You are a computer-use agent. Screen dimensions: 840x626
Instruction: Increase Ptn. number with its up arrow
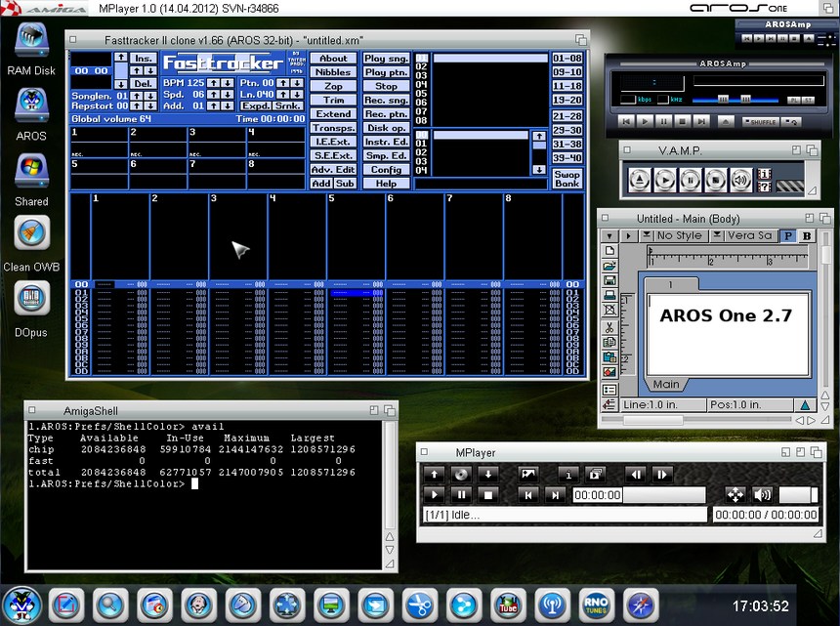tap(283, 83)
